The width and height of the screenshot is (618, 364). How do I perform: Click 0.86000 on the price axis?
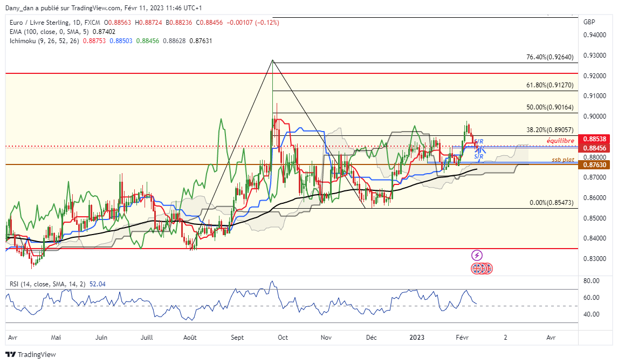pos(595,198)
